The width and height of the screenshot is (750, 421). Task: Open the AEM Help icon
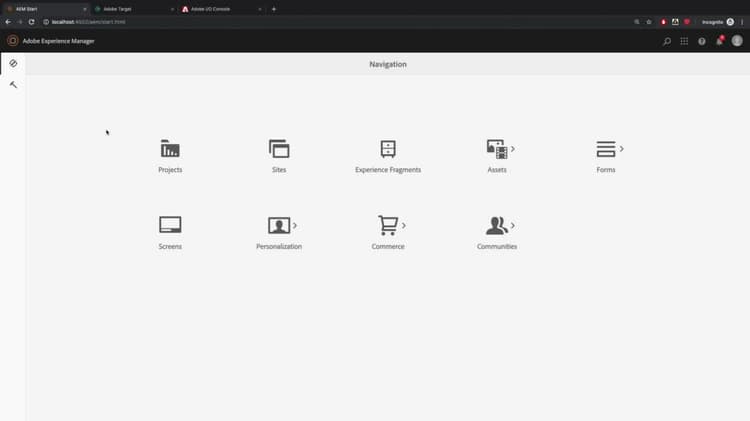click(x=702, y=41)
